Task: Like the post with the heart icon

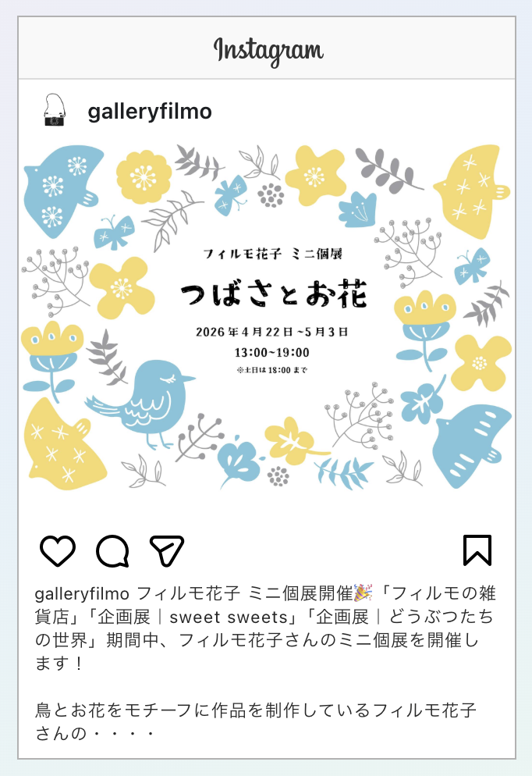Action: click(58, 550)
